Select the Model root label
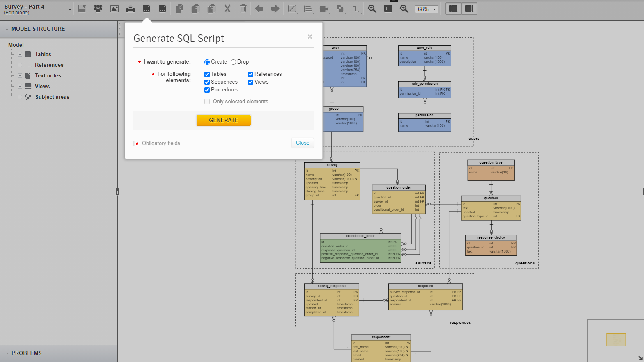 click(16, 45)
